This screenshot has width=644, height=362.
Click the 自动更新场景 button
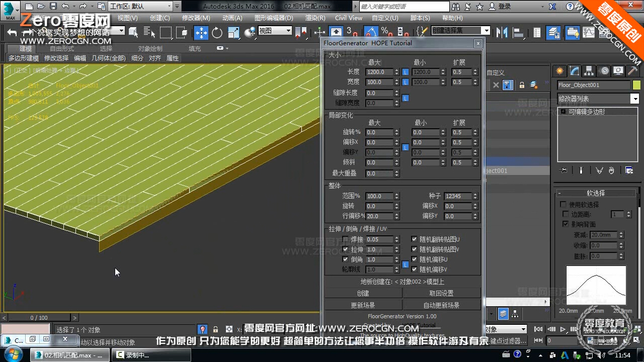point(441,305)
